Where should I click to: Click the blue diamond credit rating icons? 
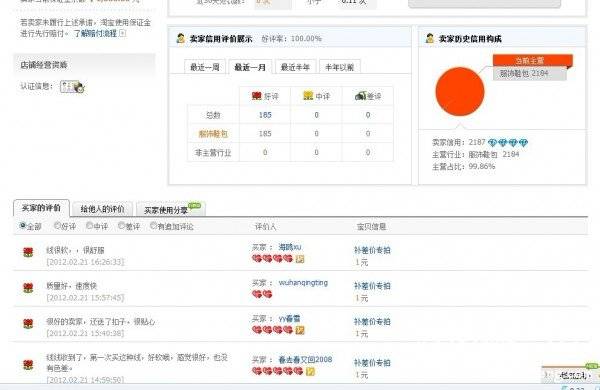[x=508, y=143]
